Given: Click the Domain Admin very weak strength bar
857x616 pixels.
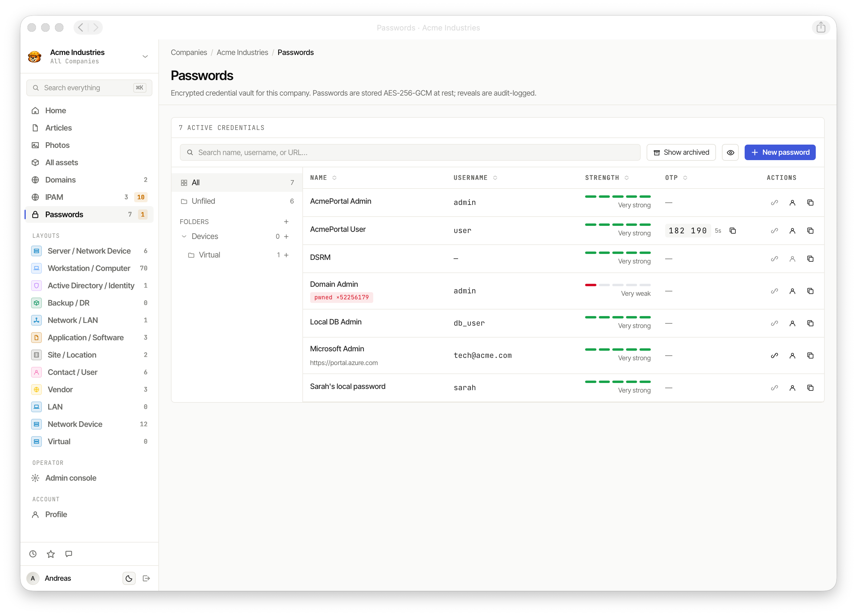Looking at the screenshot, I should tap(617, 285).
